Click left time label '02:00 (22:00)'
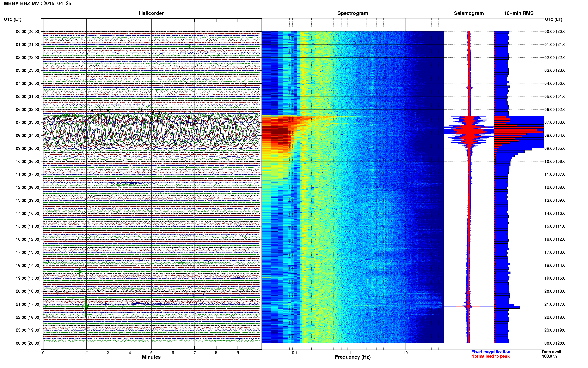The width and height of the screenshot is (588, 368). pyautogui.click(x=28, y=58)
